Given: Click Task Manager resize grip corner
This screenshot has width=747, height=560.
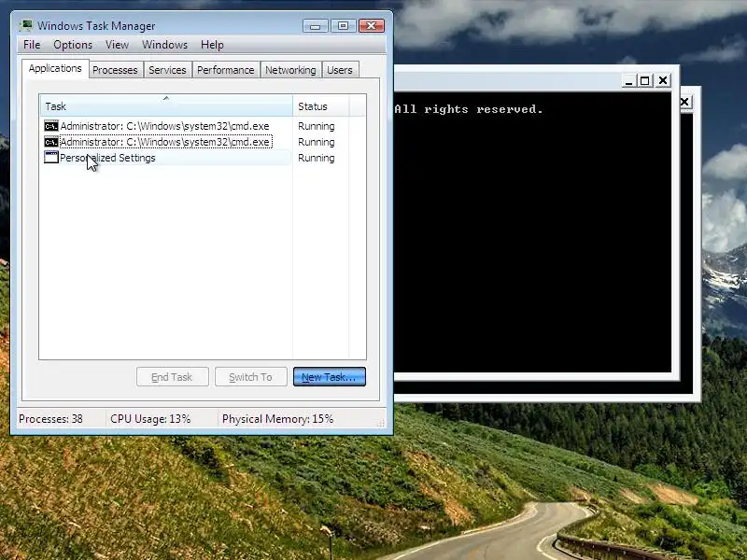Looking at the screenshot, I should pos(381,423).
